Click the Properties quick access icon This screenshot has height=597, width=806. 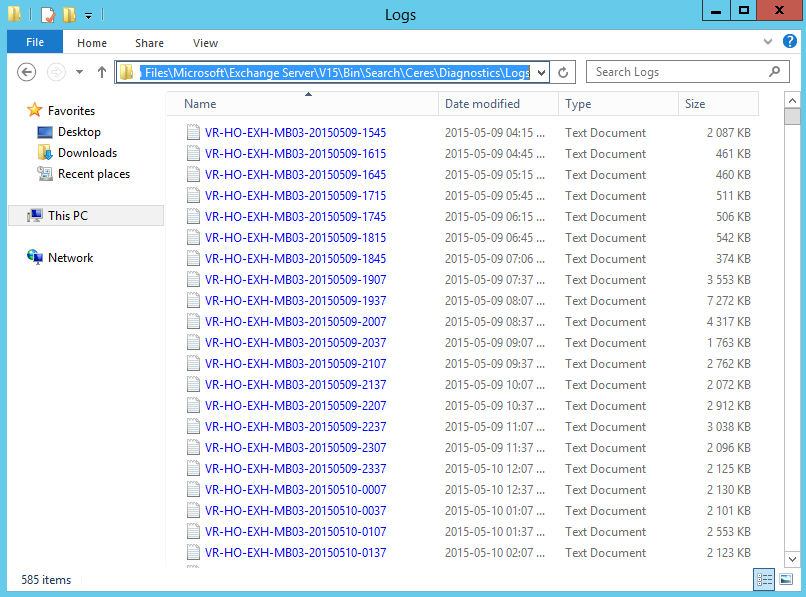pyautogui.click(x=48, y=14)
